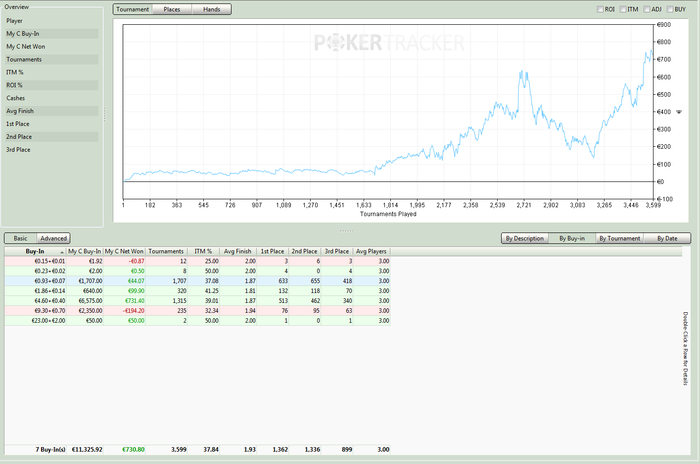
Task: Select the €1.86+€0.14 buy-in row
Action: [x=197, y=291]
